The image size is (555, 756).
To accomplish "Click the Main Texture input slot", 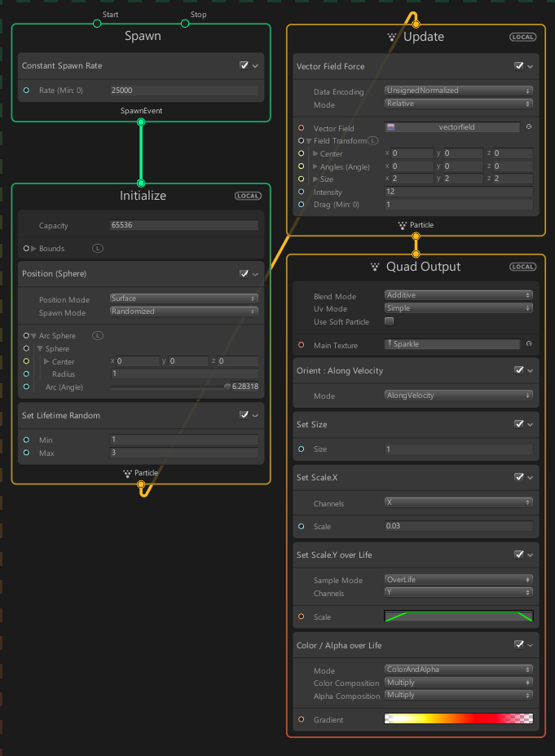I will [301, 345].
